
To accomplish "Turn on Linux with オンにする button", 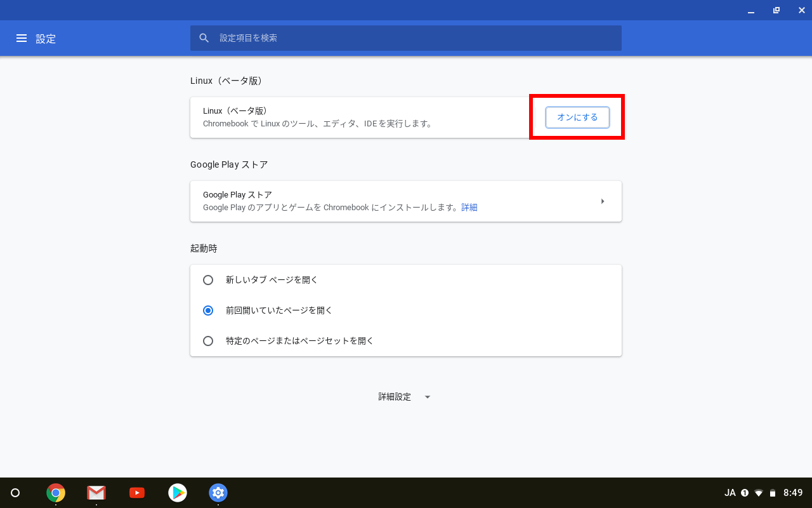I will click(x=577, y=117).
